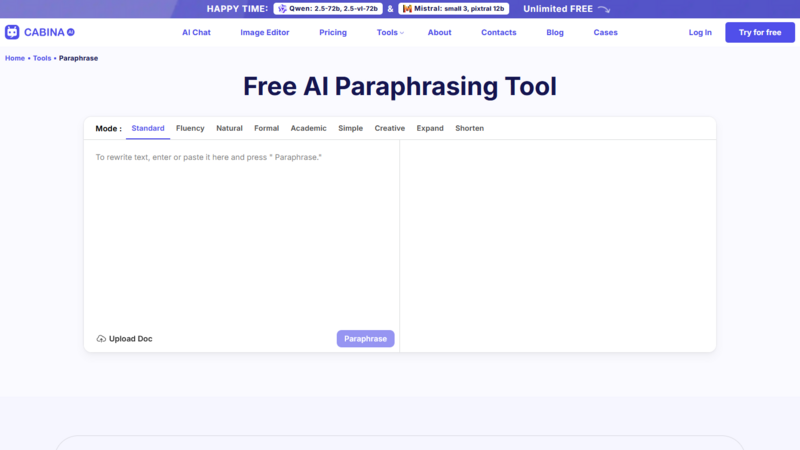Screen dimensions: 800x450
Task: Focus the text input area to rewrite
Action: 242,235
